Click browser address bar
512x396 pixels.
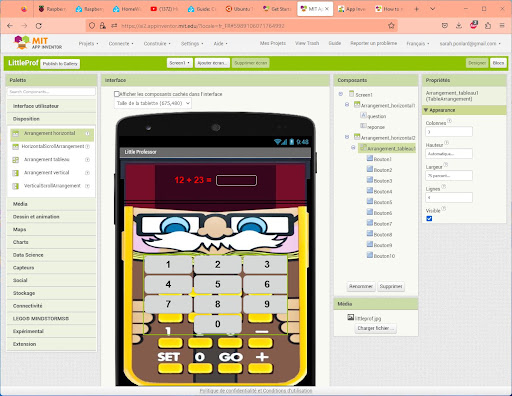coord(242,26)
